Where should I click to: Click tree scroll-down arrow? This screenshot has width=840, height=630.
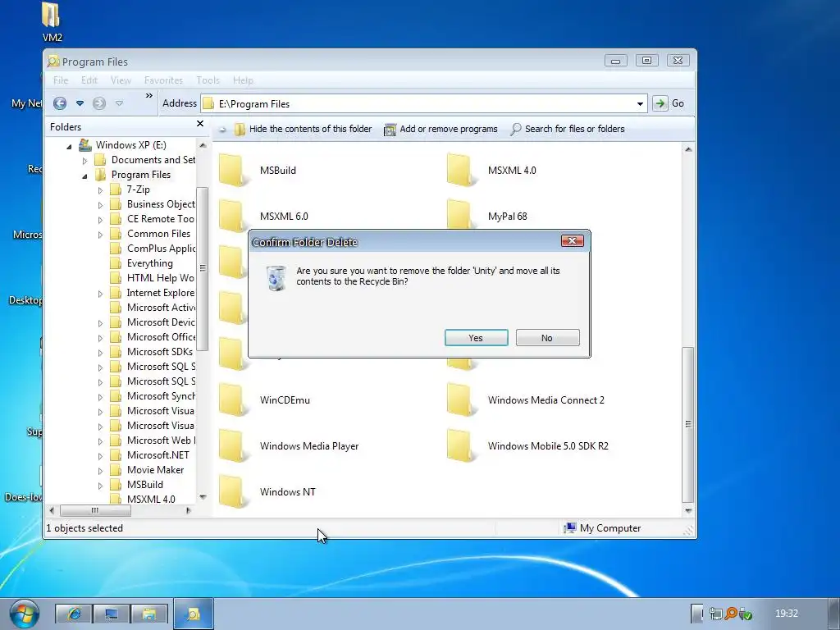203,497
